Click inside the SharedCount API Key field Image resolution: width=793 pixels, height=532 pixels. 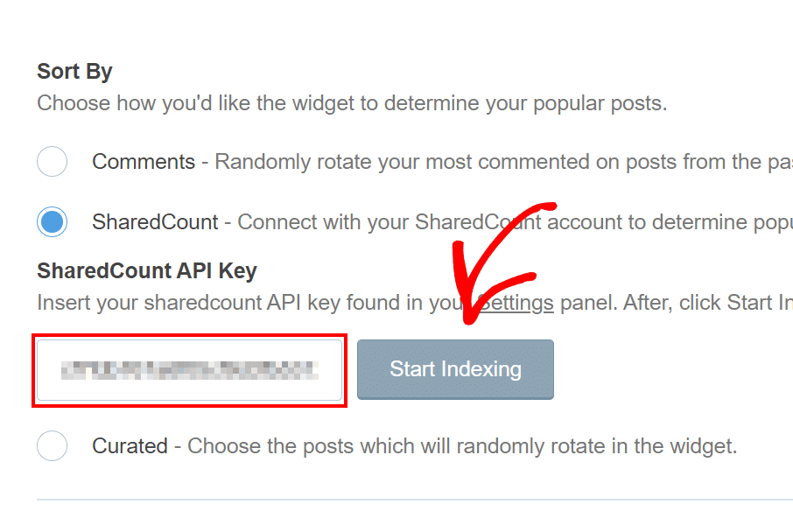[189, 369]
